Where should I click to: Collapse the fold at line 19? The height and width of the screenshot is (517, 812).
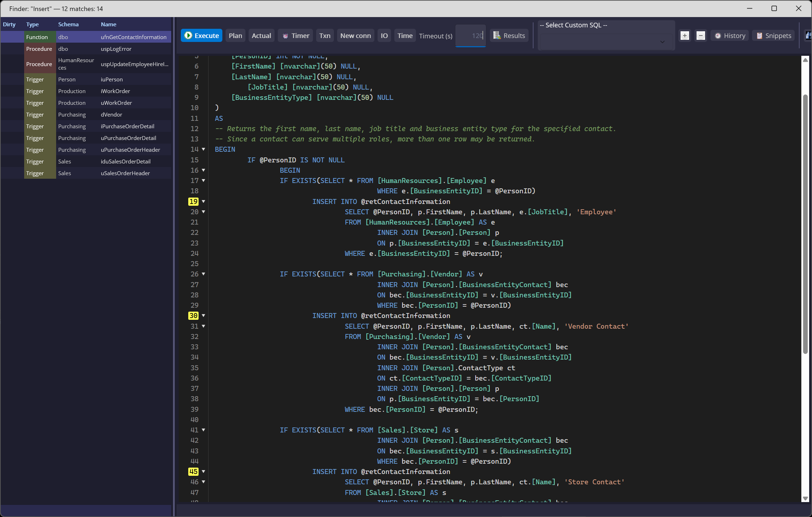[x=204, y=201]
